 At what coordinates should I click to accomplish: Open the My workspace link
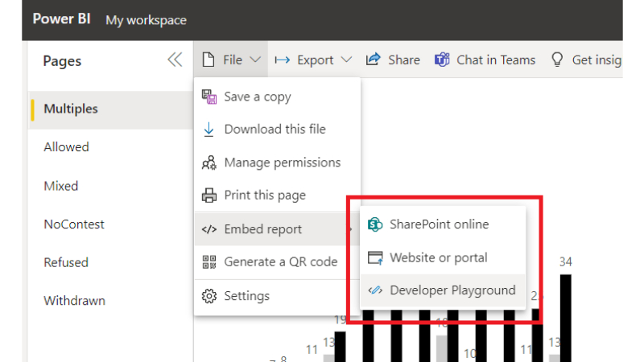coord(147,20)
